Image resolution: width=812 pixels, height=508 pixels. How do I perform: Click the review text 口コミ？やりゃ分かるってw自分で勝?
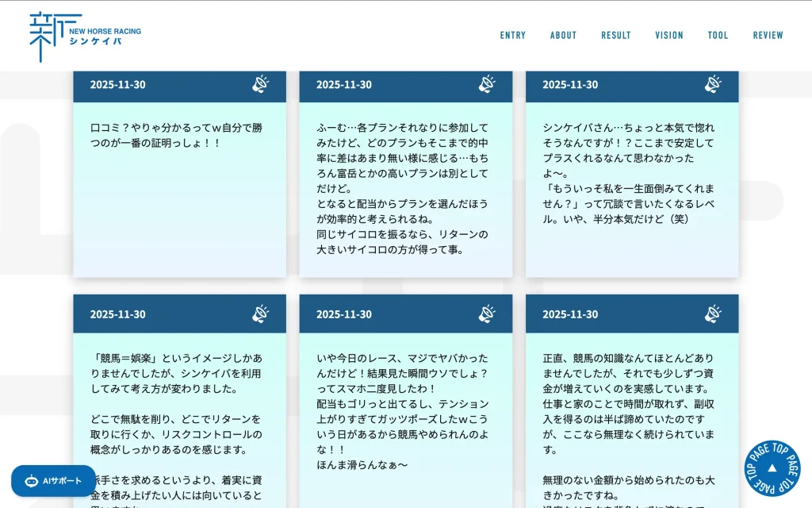click(176, 128)
